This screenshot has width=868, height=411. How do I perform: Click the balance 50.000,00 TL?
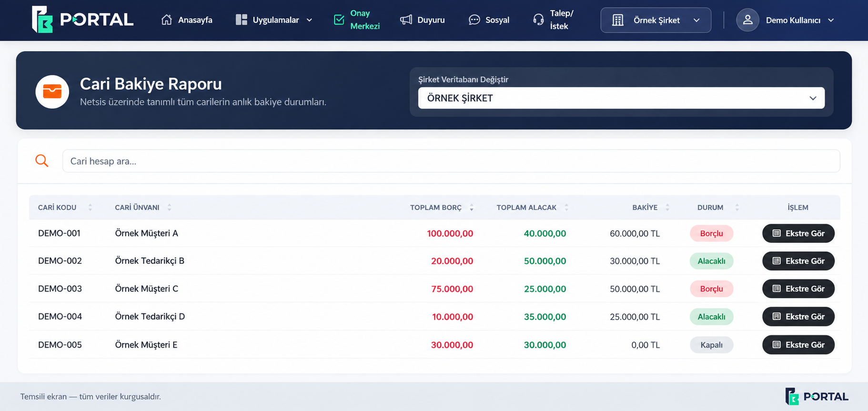point(635,289)
